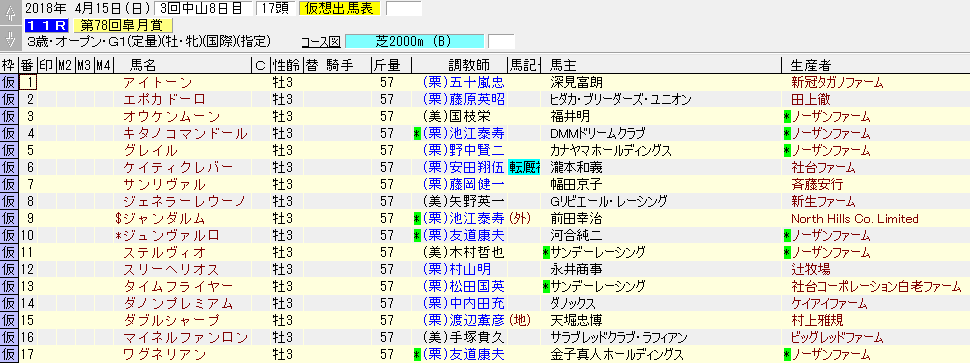Click the down arrow for next race
This screenshot has height=363, width=970.
tap(10, 38)
